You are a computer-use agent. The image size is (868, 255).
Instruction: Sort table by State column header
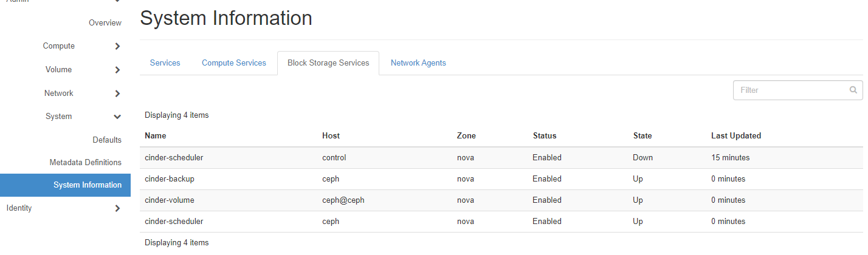(x=642, y=136)
